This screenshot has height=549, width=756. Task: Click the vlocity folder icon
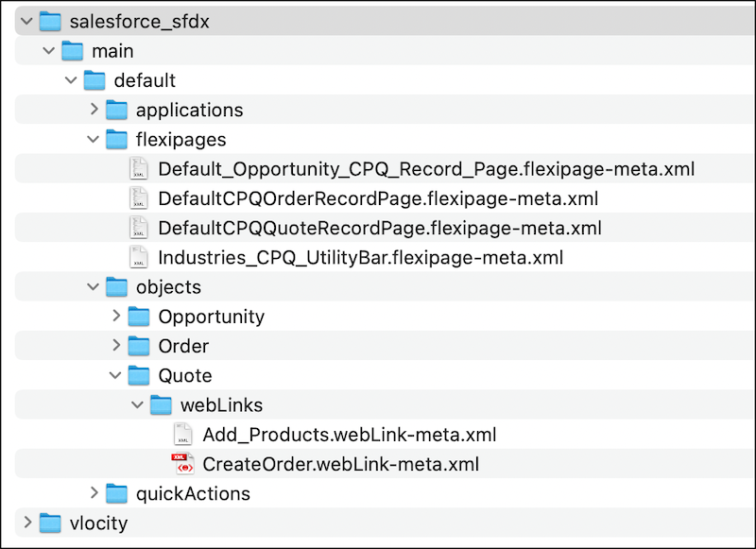[x=50, y=523]
